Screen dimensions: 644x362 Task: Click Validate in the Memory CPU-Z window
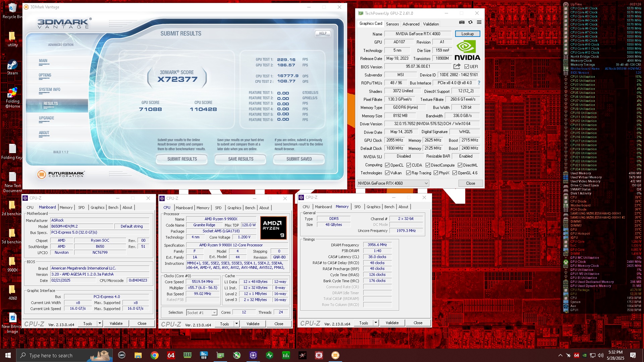(392, 323)
